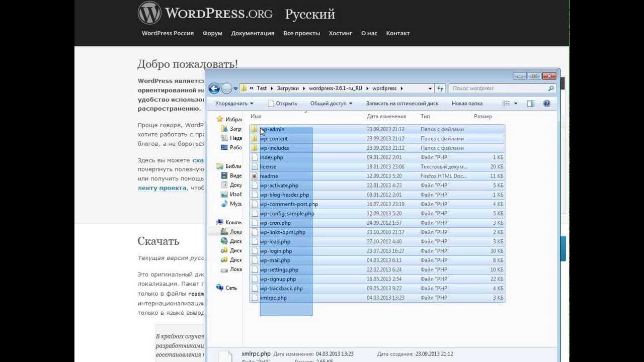Click the refresh button beside address bar
The image size is (644, 362).
pos(440,88)
